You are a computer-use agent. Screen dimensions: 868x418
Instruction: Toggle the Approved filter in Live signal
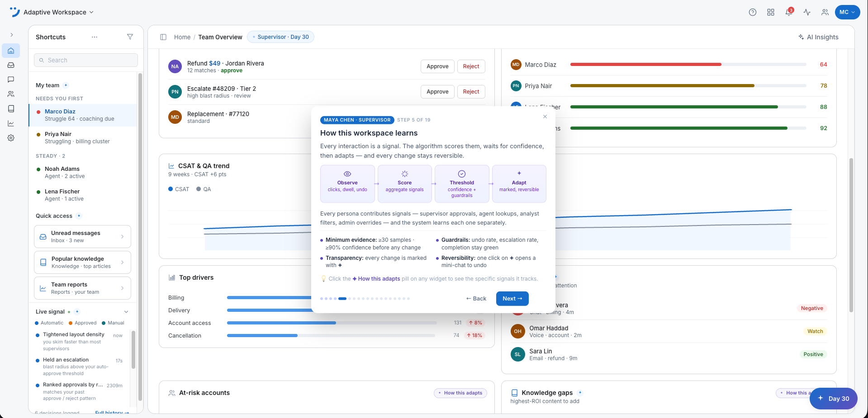coord(82,323)
